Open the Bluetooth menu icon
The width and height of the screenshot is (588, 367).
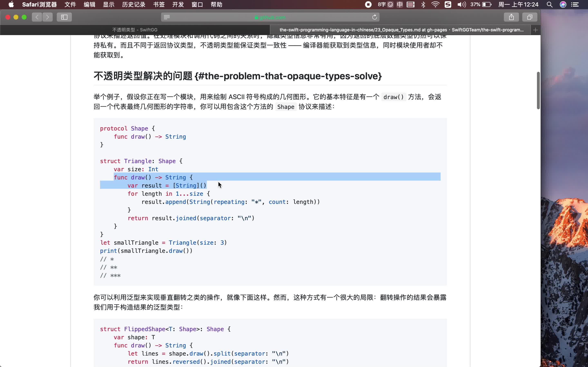(423, 5)
